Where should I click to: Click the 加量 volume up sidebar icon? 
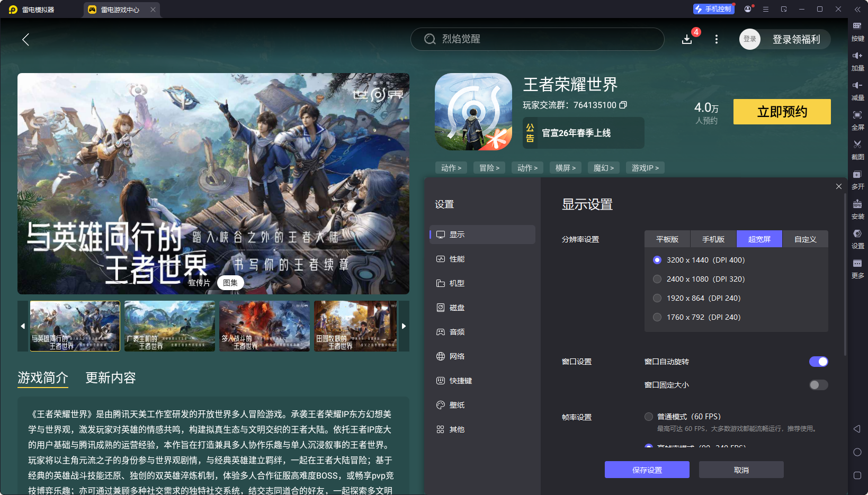coord(858,61)
